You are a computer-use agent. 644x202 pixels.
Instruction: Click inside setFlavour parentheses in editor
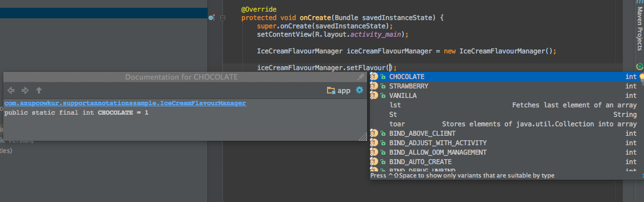pyautogui.click(x=390, y=68)
